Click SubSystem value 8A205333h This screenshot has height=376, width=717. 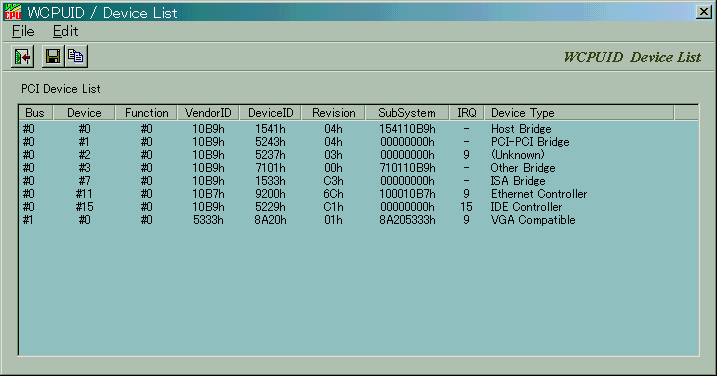point(407,220)
